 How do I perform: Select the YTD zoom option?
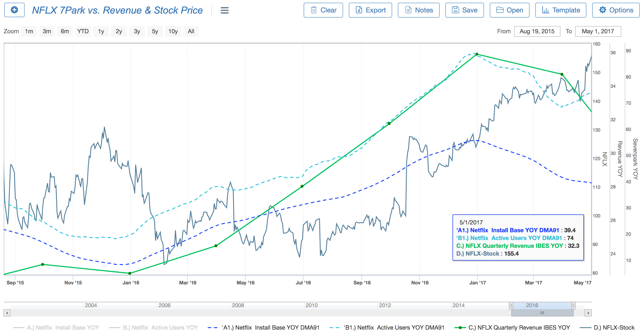[x=83, y=31]
